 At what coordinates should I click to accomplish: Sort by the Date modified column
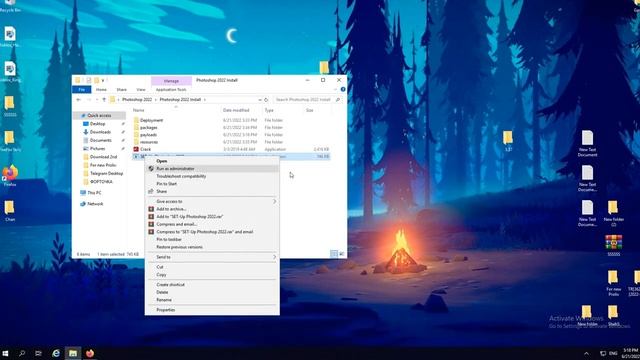[x=236, y=110]
